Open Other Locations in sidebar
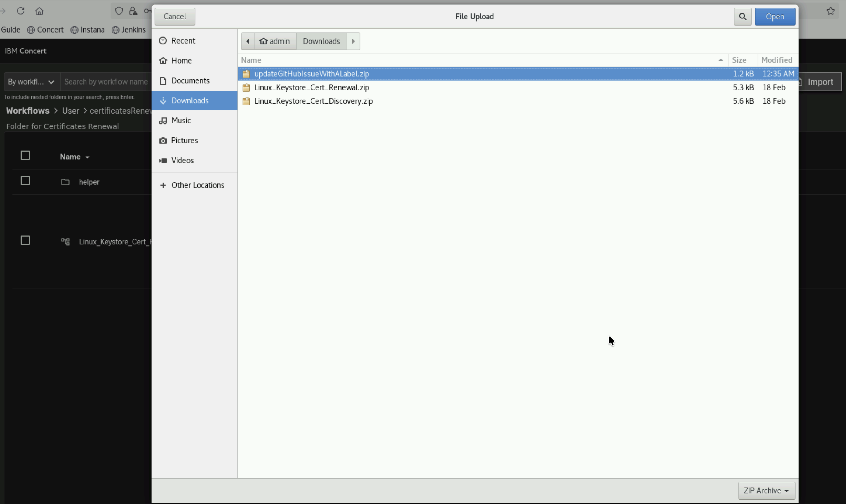Screen dimensions: 846x504 click(197, 185)
